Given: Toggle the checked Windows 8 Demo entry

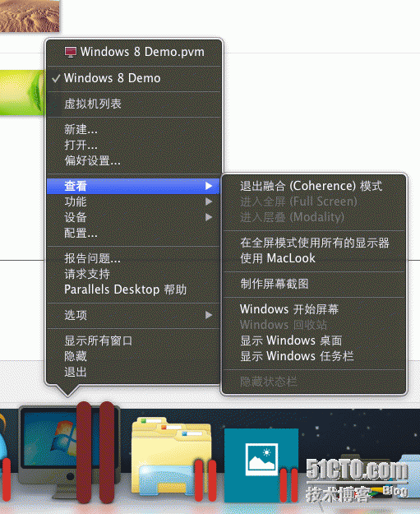Looking at the screenshot, I should click(134, 78).
